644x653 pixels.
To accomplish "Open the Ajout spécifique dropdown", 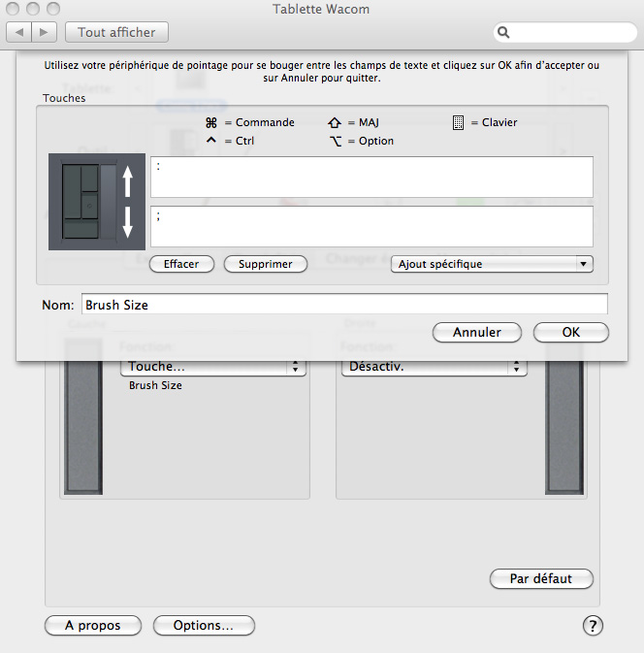I will point(492,264).
